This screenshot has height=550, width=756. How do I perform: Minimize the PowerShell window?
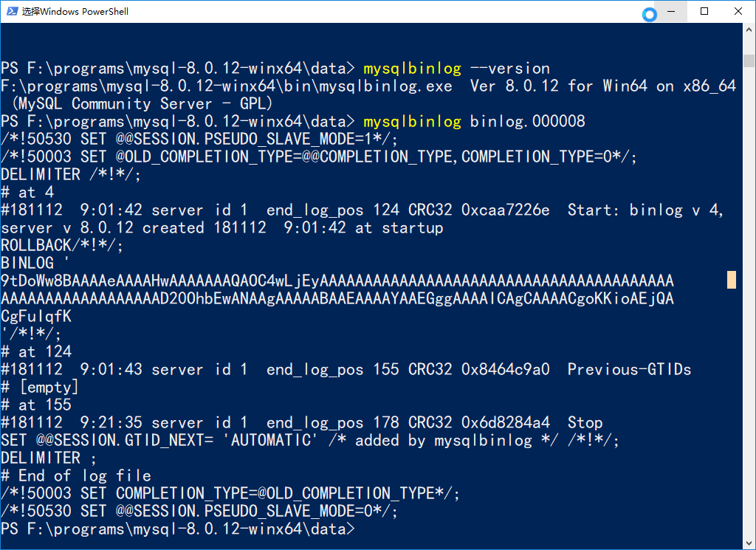[670, 11]
